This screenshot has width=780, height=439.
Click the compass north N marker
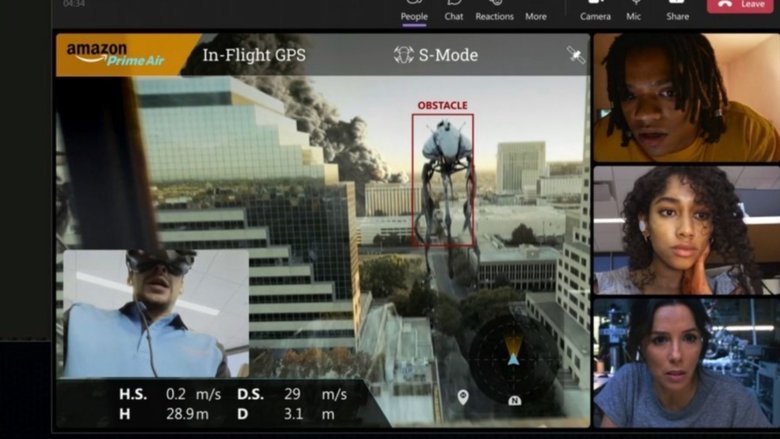514,400
